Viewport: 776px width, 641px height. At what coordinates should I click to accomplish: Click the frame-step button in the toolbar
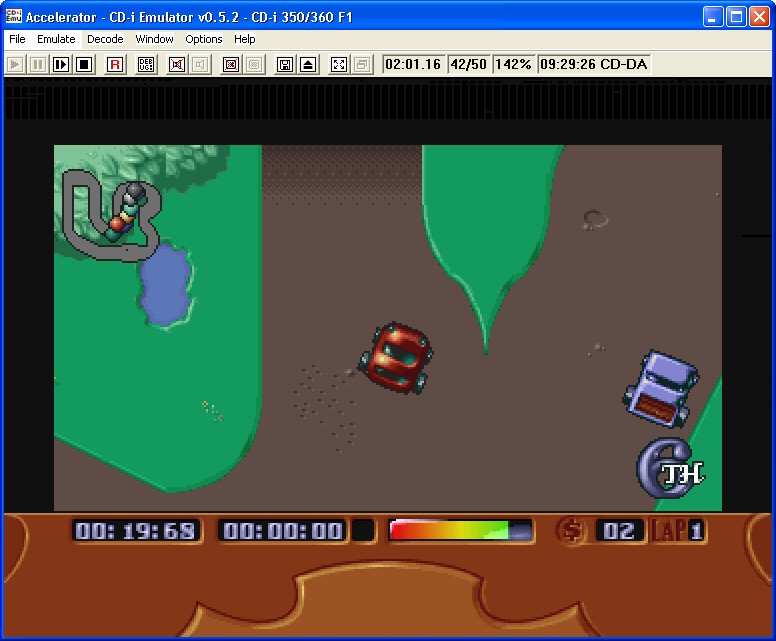point(61,64)
